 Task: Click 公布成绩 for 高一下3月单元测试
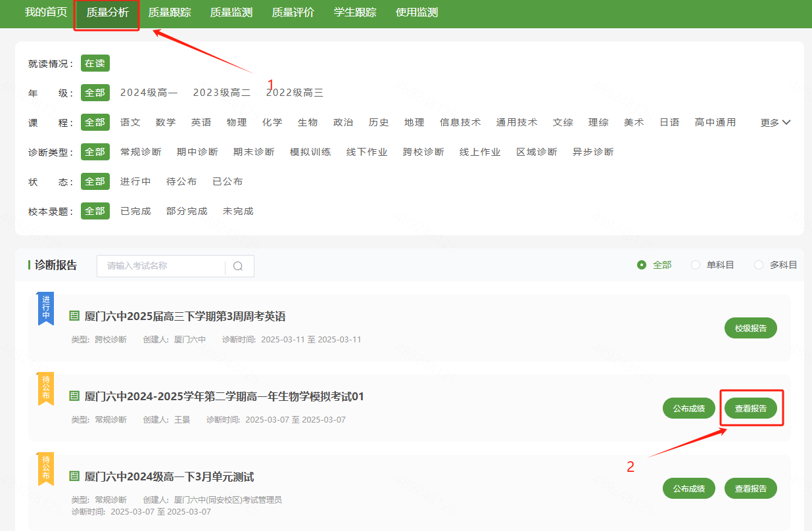pos(688,488)
